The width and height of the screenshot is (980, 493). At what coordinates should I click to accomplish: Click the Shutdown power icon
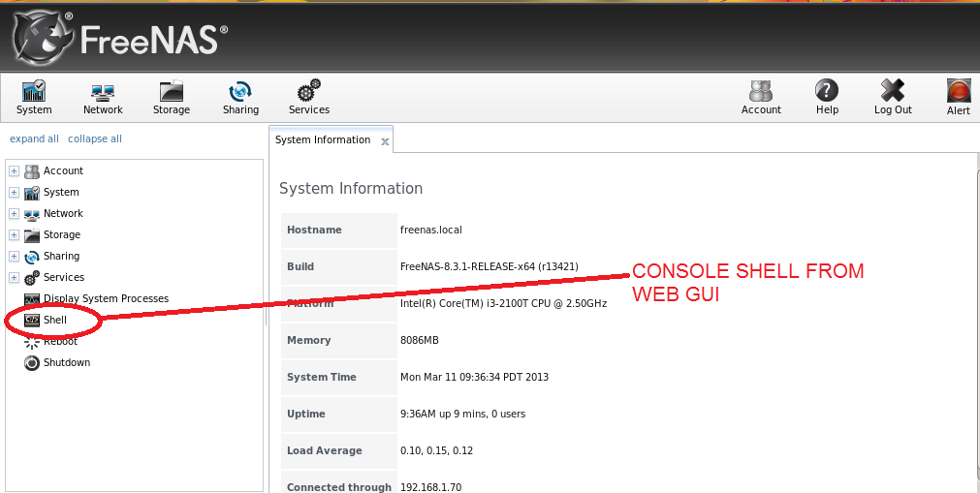coord(32,362)
